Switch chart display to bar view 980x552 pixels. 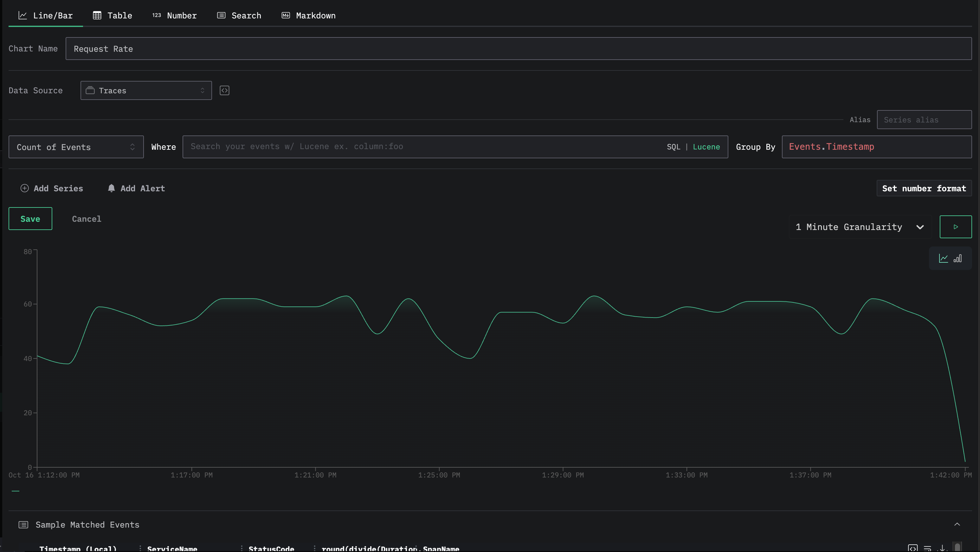pos(957,259)
